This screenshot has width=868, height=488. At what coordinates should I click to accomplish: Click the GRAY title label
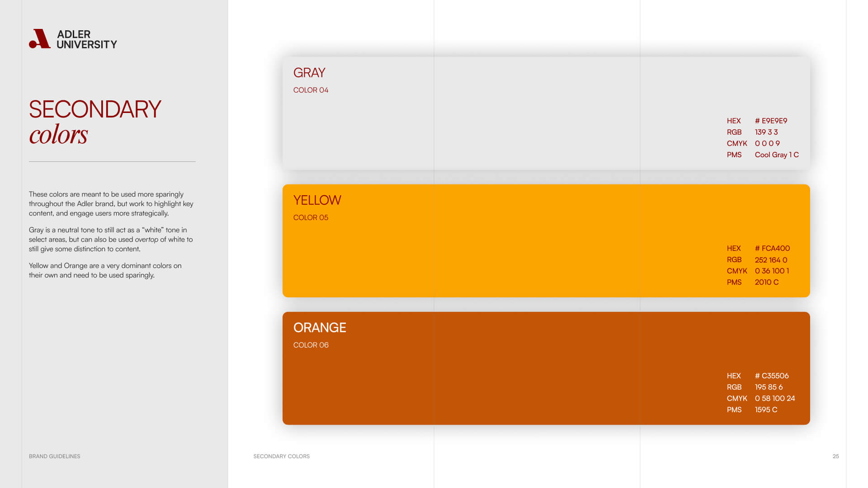point(309,73)
